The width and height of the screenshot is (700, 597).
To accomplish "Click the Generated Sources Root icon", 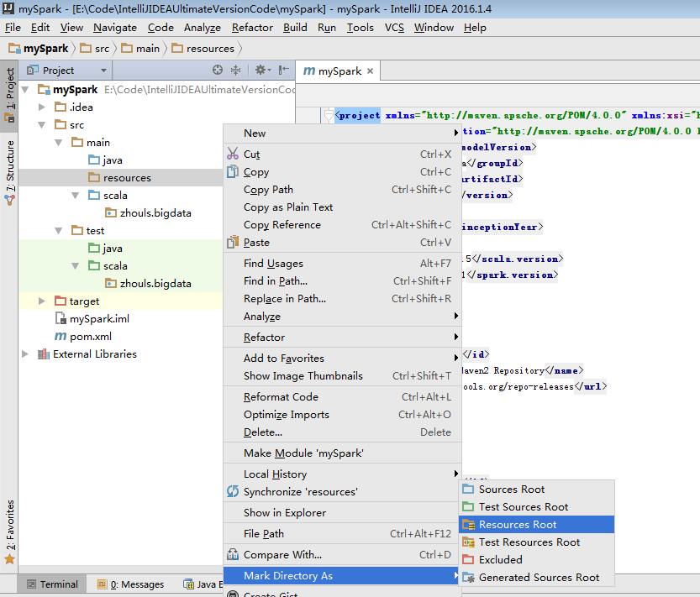I will (468, 578).
